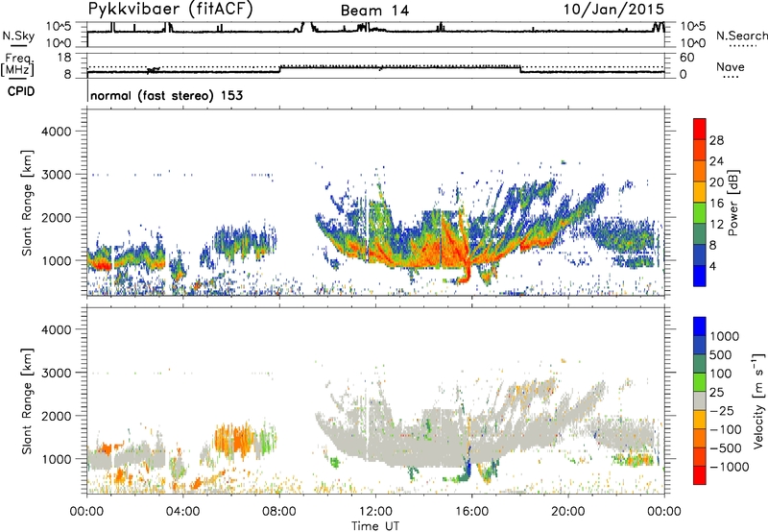Viewport: 768px width, 532px height.
Task: Click the Slant Range label of velocity panel
Action: 27,400
